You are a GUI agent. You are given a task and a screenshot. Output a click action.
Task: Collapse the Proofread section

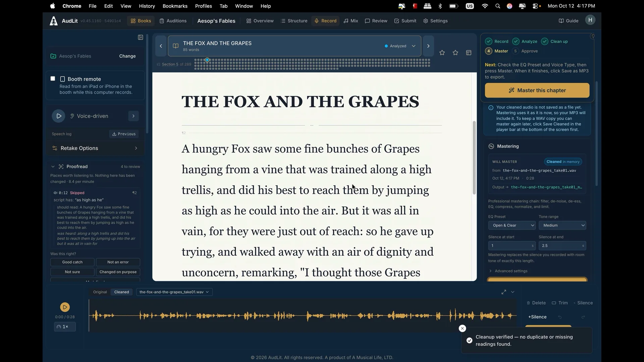[x=53, y=167]
